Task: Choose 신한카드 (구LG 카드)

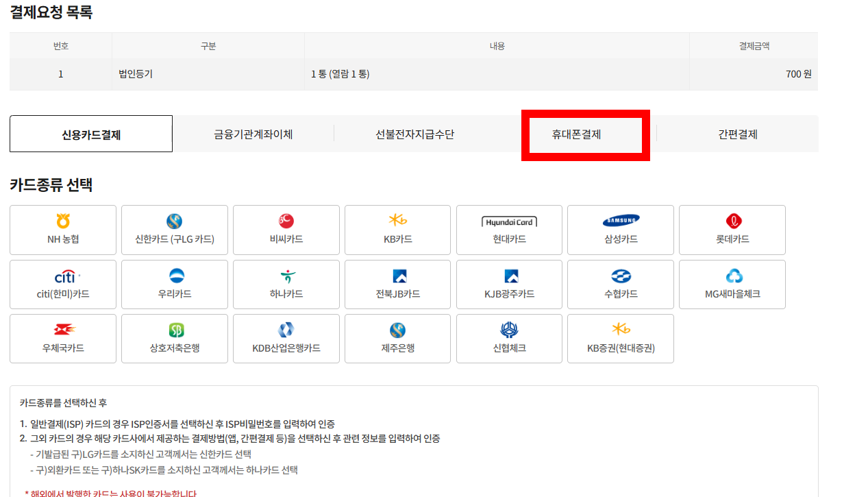Action: (175, 230)
